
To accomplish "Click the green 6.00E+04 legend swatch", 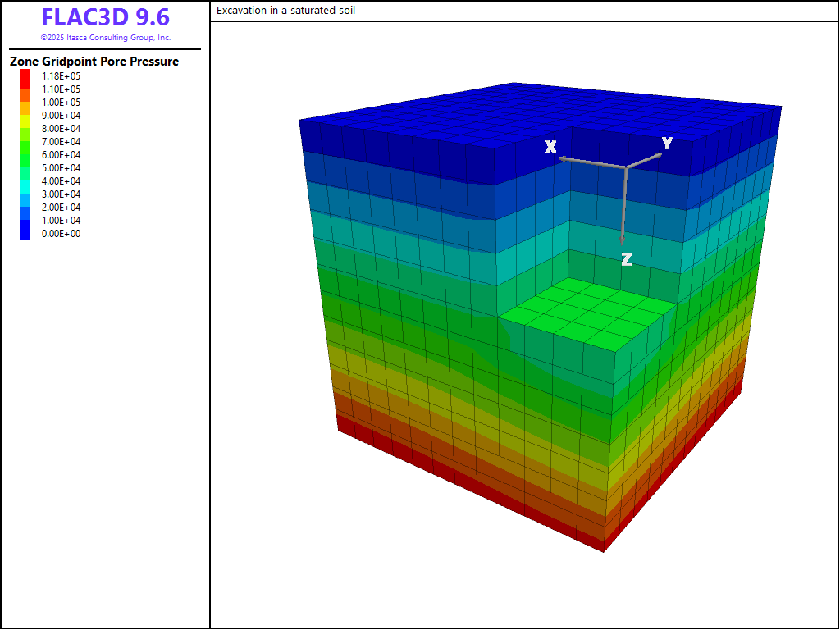I will pos(25,155).
